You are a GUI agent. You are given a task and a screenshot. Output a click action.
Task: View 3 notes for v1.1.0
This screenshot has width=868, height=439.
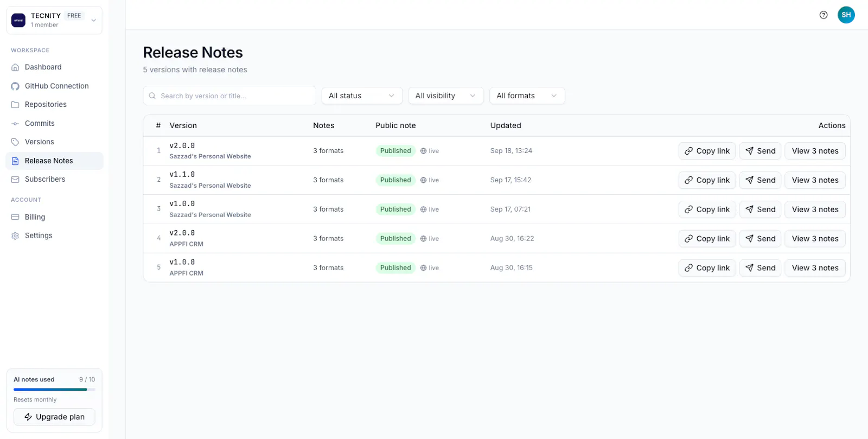815,180
